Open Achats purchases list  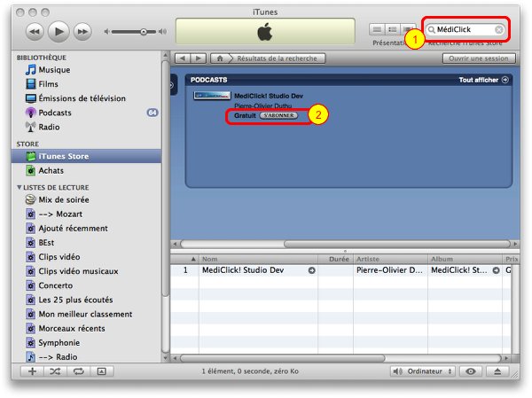tap(51, 171)
